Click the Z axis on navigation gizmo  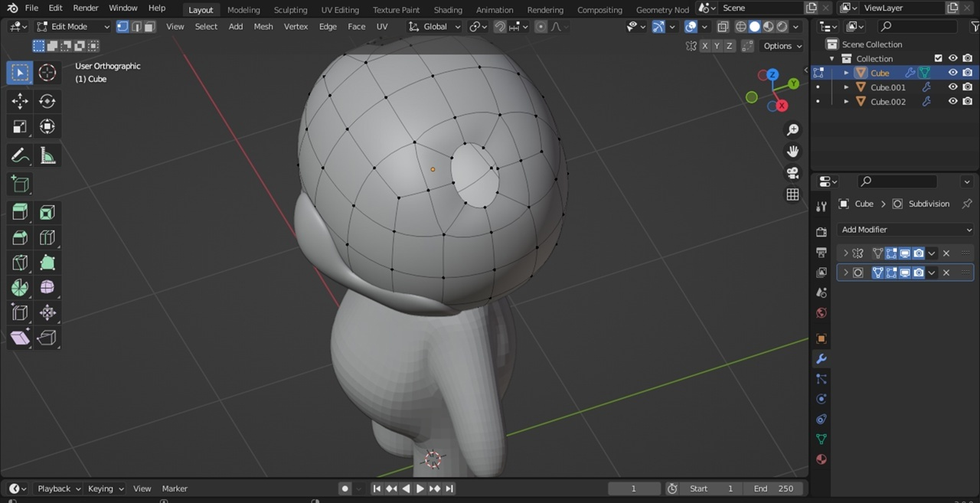(773, 74)
